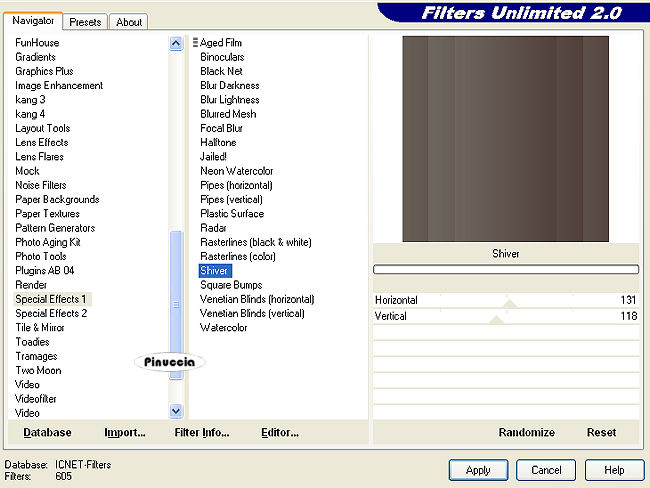This screenshot has height=488, width=650.
Task: Choose the Plastic Surface filter
Action: (232, 214)
